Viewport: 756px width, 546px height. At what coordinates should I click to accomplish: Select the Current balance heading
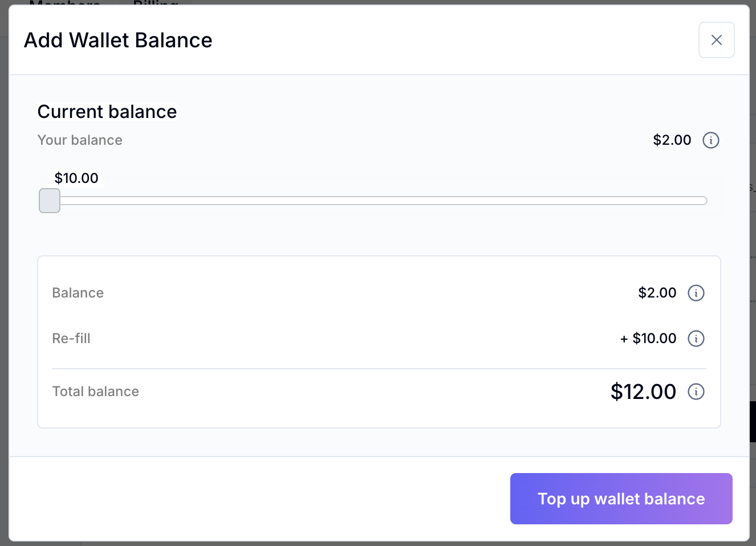point(107,112)
